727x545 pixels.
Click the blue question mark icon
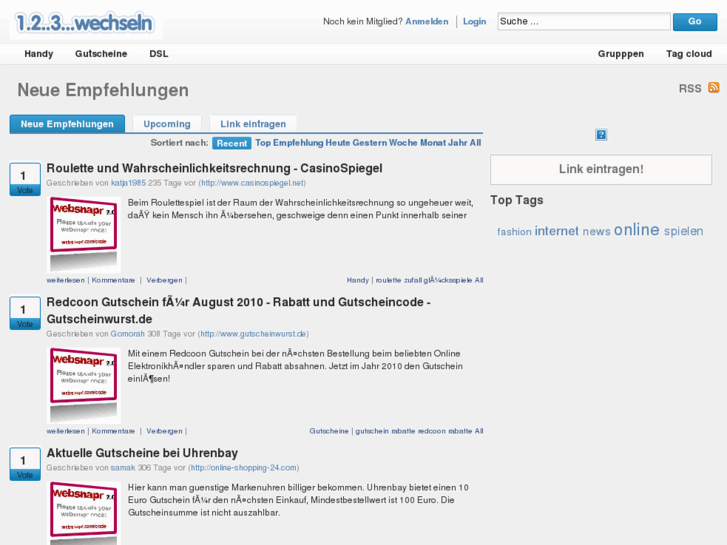tap(601, 135)
